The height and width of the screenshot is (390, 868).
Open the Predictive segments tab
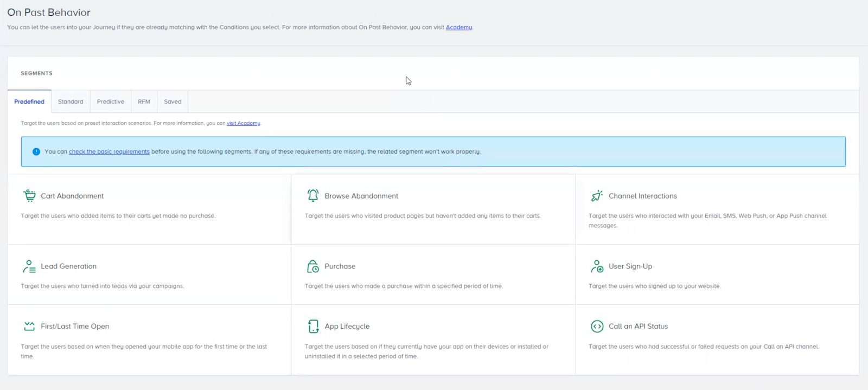[x=110, y=101]
